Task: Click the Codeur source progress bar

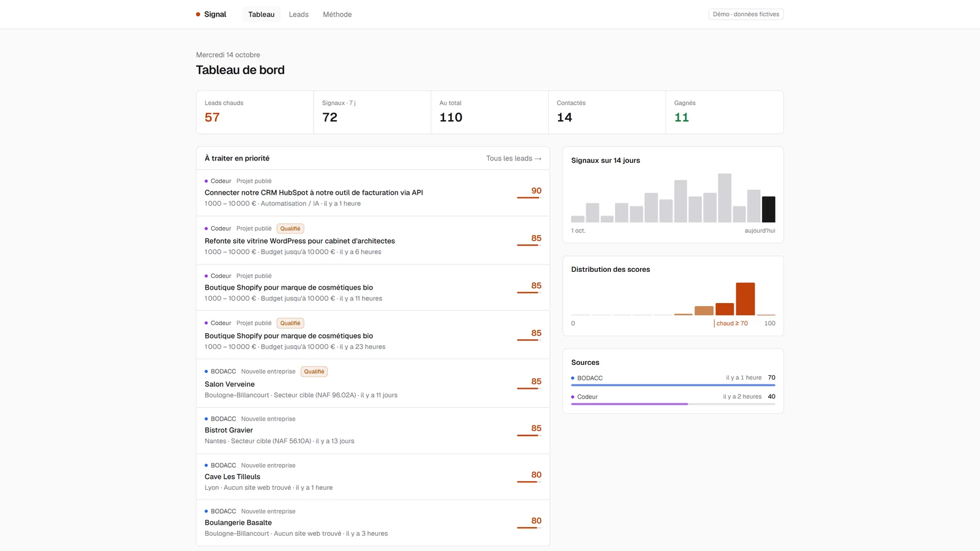Action: (x=673, y=404)
